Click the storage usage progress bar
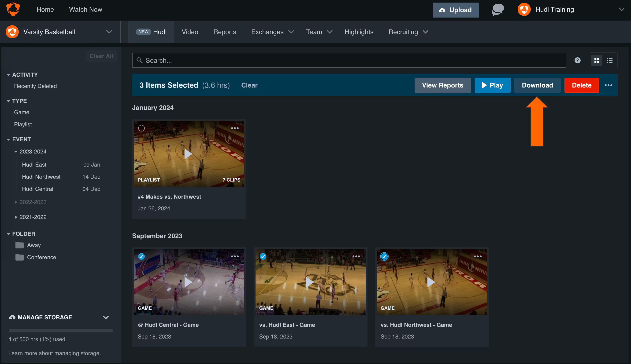The image size is (631, 364). pos(61,331)
